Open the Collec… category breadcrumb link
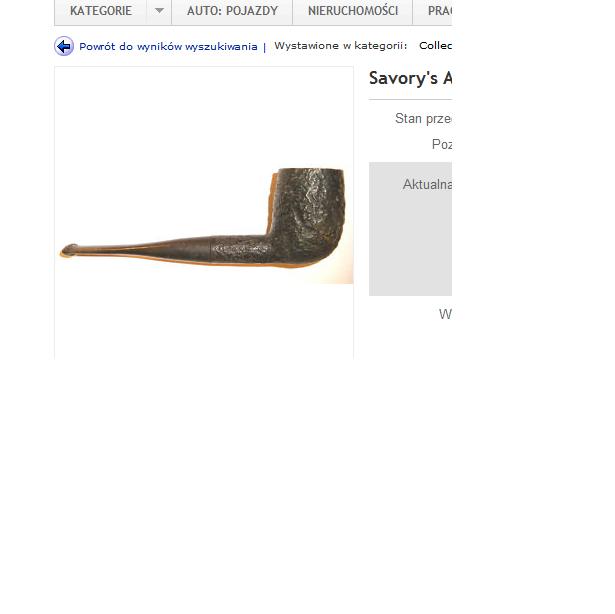Viewport: 615px width, 614px height. pos(435,46)
